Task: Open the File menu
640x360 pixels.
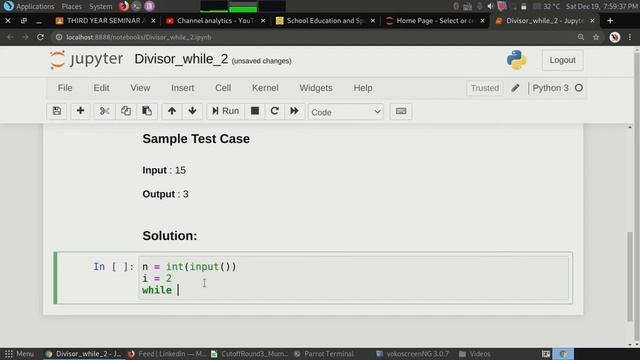Action: coord(65,88)
